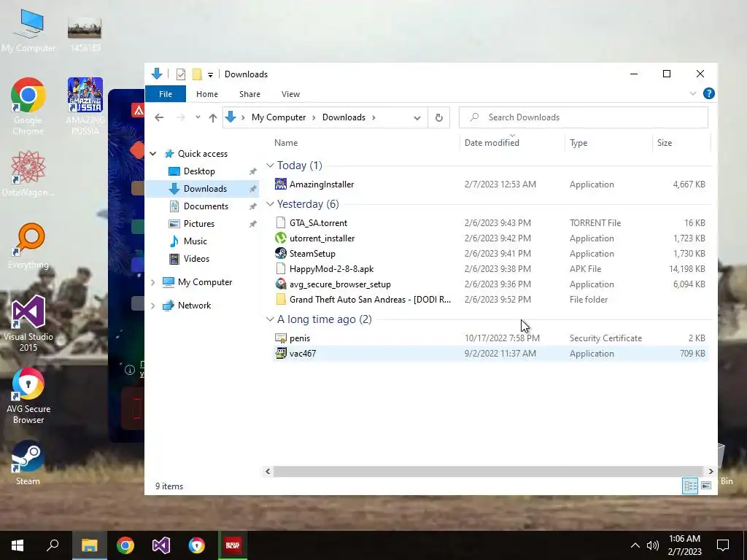Select the SteamSetup application icon
The image size is (747, 560).
[x=281, y=253]
